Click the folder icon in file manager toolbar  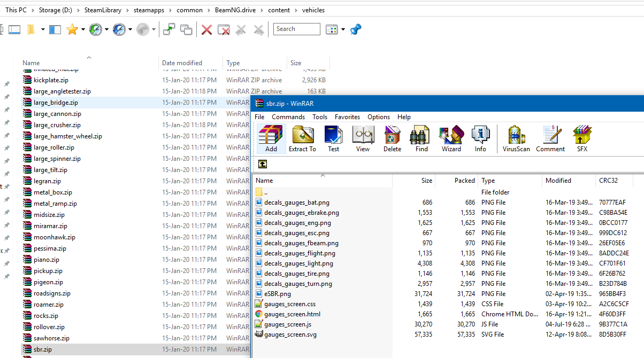click(31, 29)
